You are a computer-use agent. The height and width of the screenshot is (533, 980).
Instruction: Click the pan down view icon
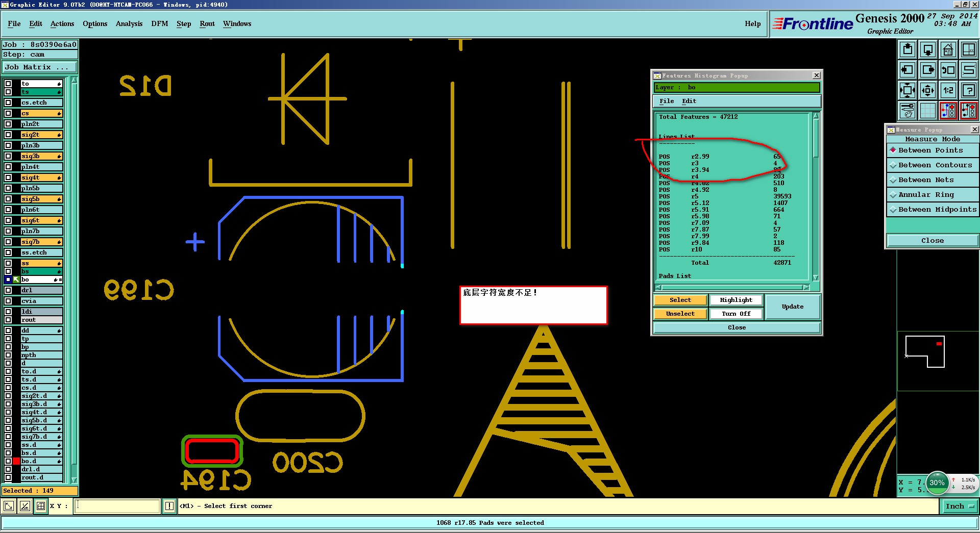(928, 49)
